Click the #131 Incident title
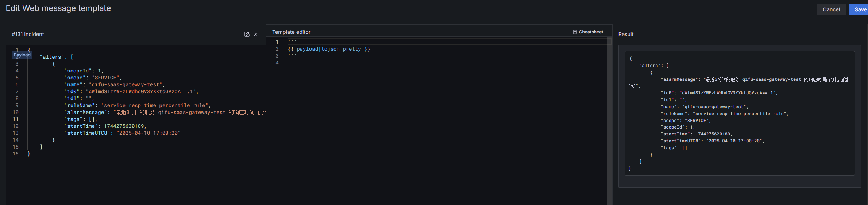Screen dimensions: 868x205 pos(28,34)
